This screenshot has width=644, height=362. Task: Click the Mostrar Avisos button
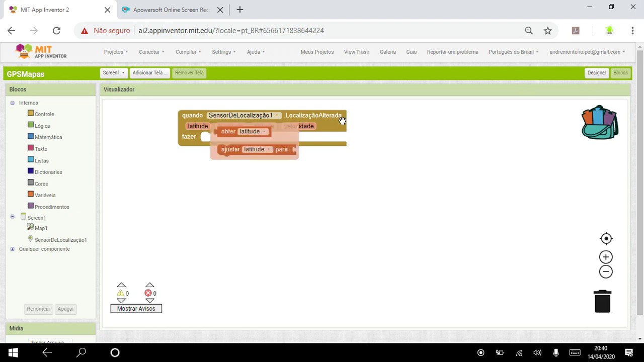(136, 309)
